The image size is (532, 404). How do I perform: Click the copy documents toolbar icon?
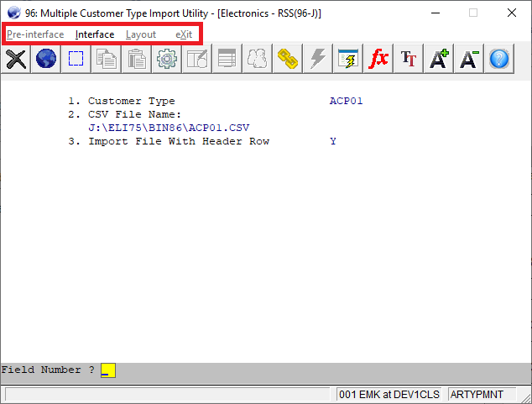(x=107, y=59)
